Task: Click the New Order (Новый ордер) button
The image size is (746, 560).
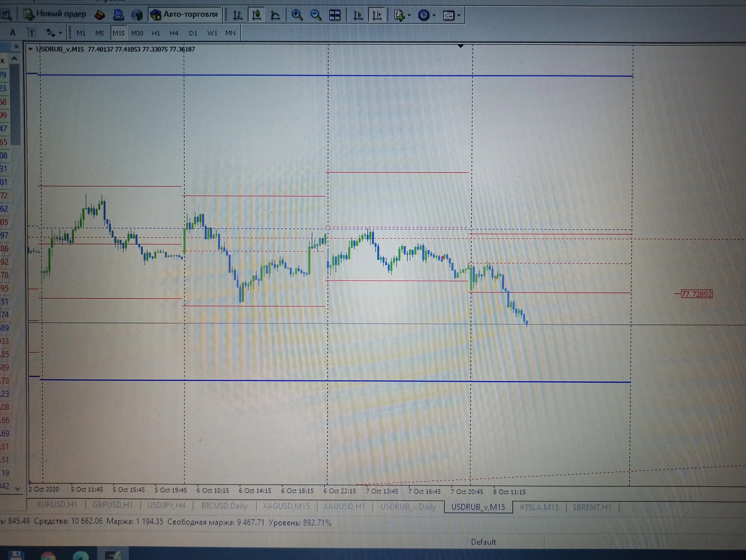Action: click(x=55, y=14)
